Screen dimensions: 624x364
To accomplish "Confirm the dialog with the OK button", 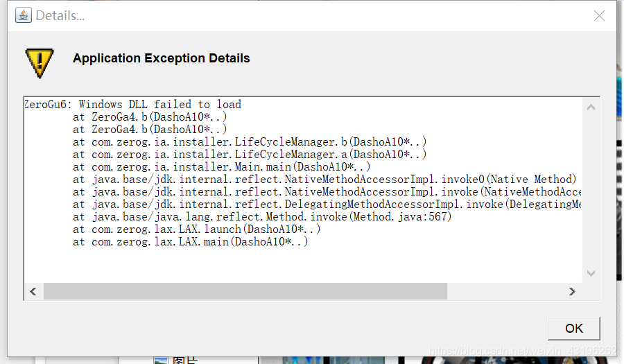I will pyautogui.click(x=574, y=328).
